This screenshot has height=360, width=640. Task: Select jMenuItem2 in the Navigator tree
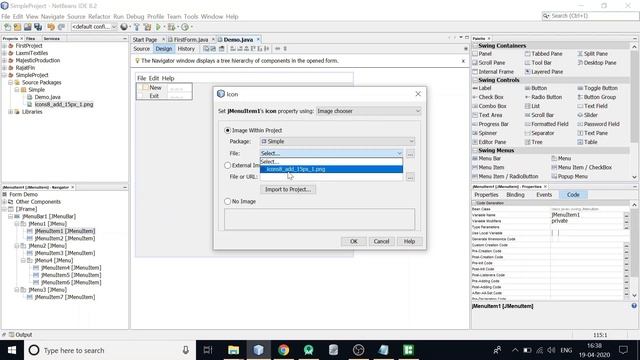[x=64, y=238]
